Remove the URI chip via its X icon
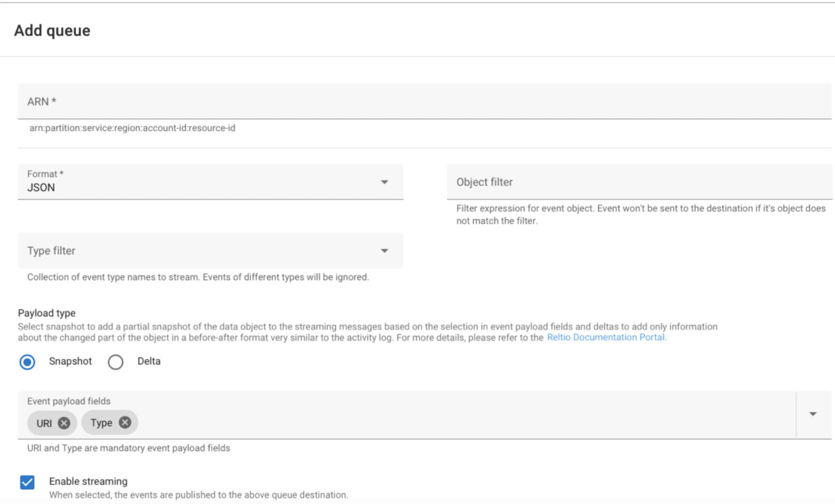 [64, 423]
